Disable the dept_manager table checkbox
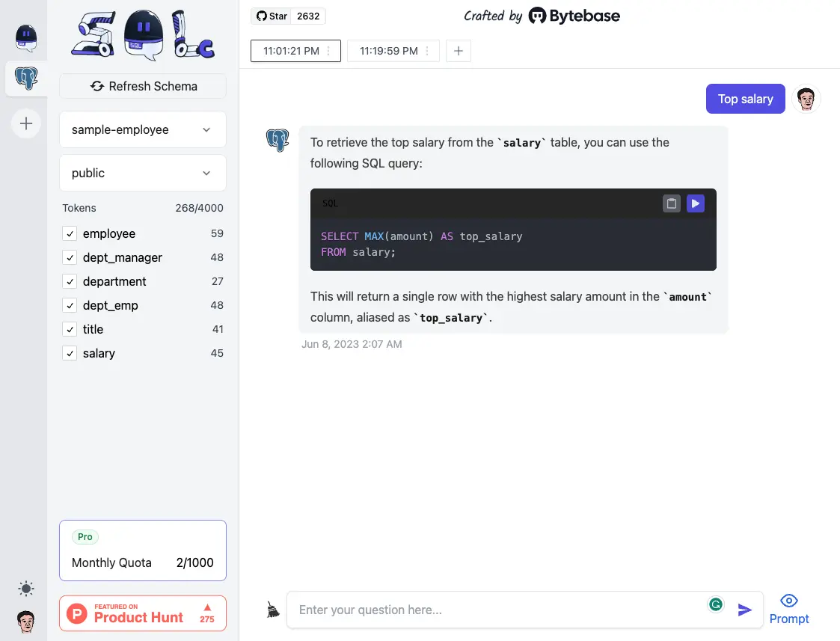Viewport: 840px width, 641px height. point(70,257)
